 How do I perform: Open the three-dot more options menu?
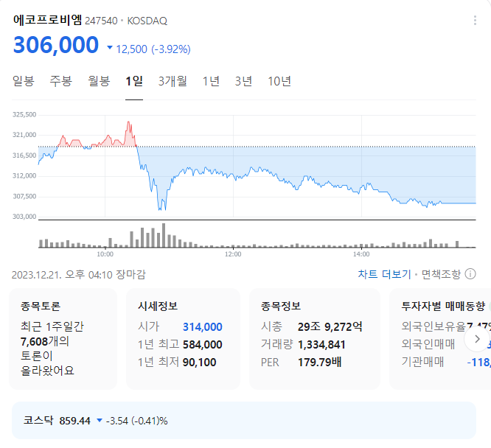475,21
